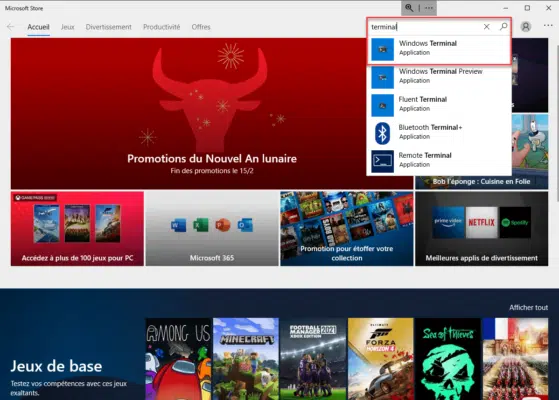Click the vertical scrollbar on the right
Image resolution: width=559 pixels, height=400 pixels.
[557, 123]
